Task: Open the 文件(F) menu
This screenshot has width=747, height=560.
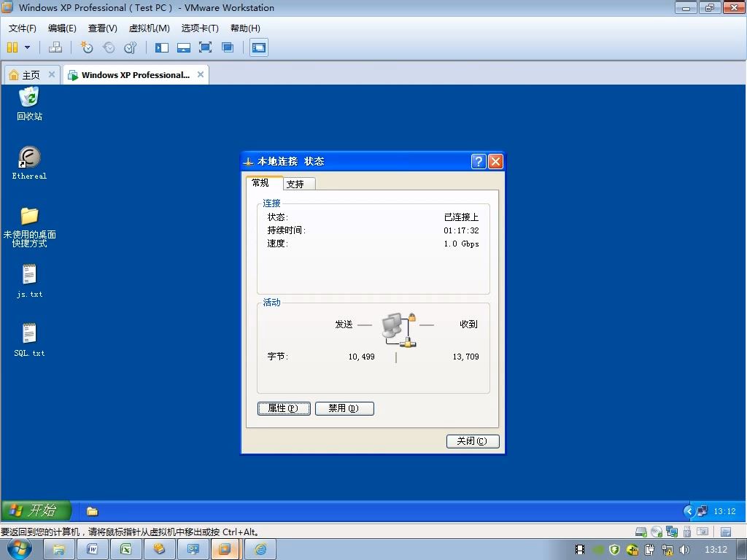Action: tap(23, 28)
